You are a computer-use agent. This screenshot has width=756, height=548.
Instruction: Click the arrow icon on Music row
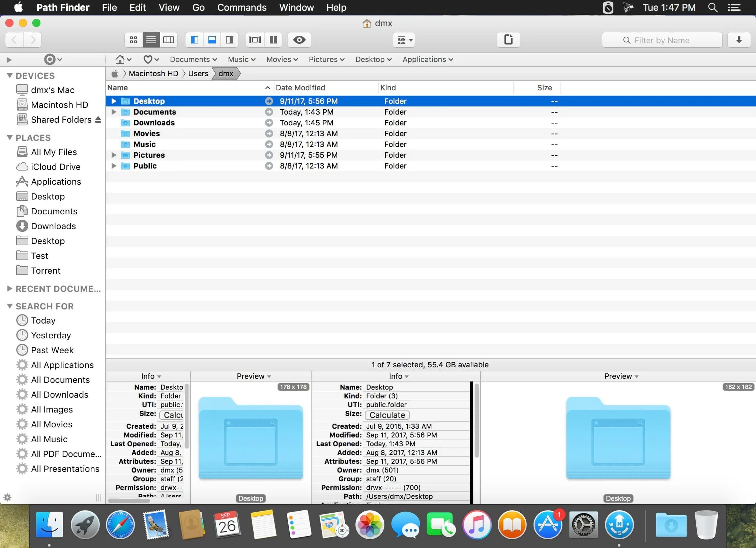tap(269, 144)
